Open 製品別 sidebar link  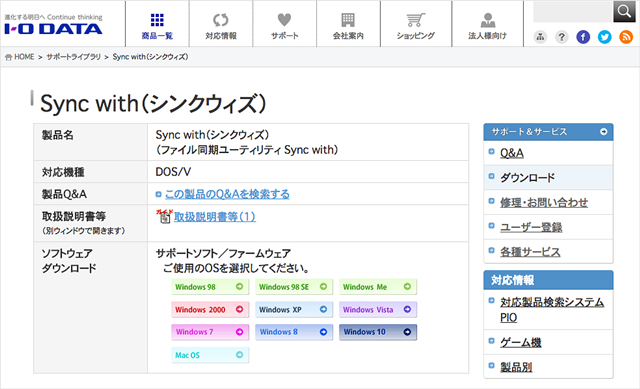pos(516,367)
